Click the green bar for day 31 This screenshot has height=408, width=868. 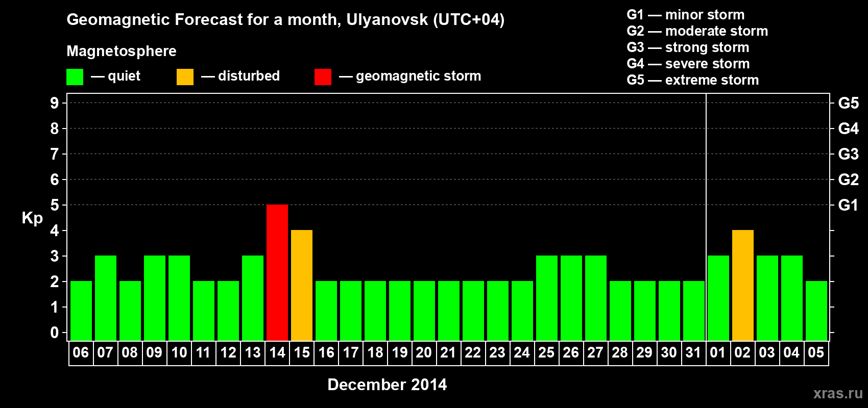(x=694, y=311)
